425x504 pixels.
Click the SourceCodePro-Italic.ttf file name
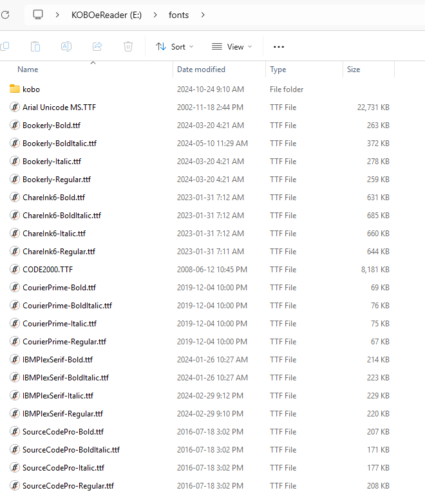63,468
